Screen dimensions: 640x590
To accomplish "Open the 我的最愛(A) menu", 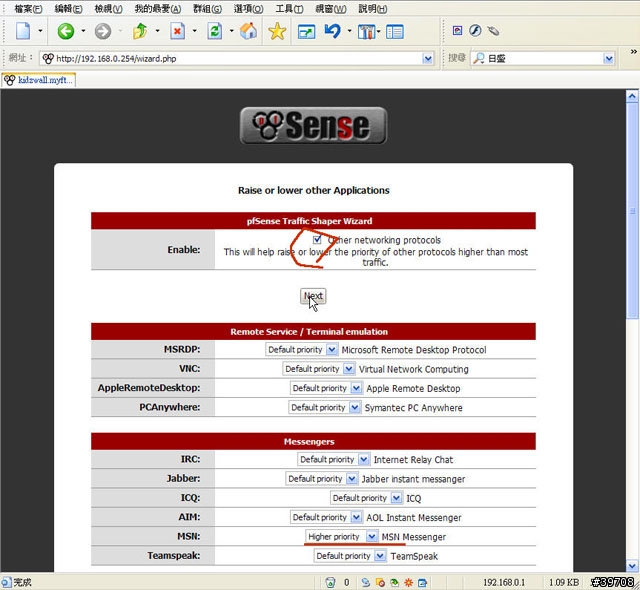I will pos(158,9).
